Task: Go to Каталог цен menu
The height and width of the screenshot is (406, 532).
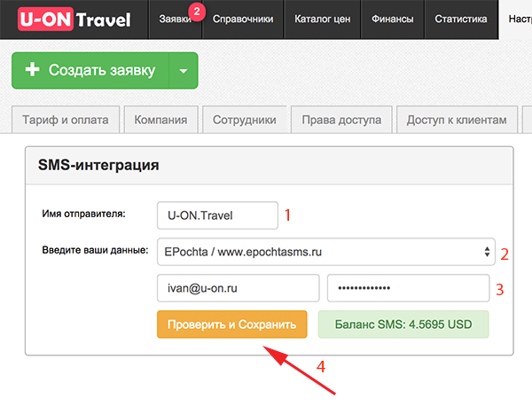Action: 322,20
